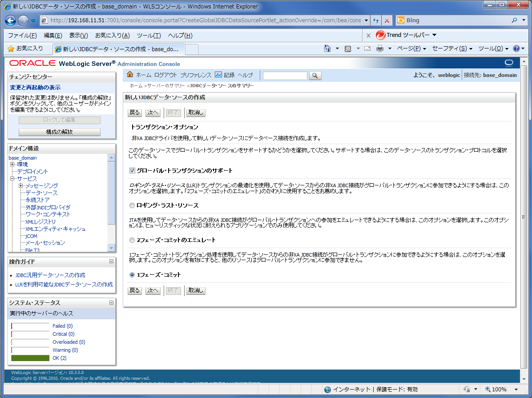Image resolution: width=532 pixels, height=398 pixels.
Task: Open recent pages dropdown next to Forward
Action: [33, 21]
